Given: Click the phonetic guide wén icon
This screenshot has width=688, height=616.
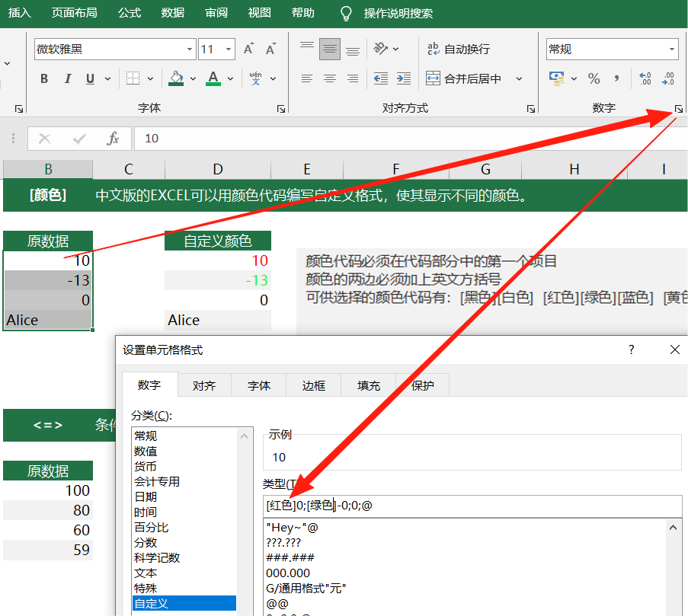Looking at the screenshot, I should tap(255, 78).
